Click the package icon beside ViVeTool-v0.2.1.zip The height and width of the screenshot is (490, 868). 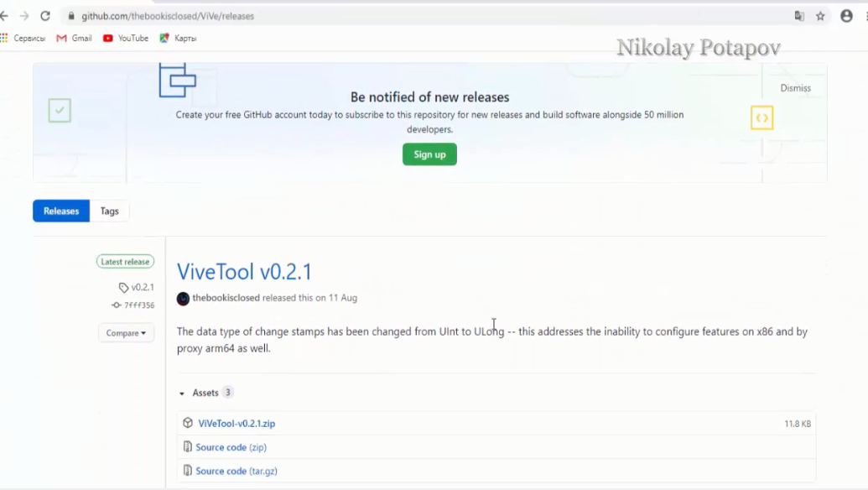188,423
